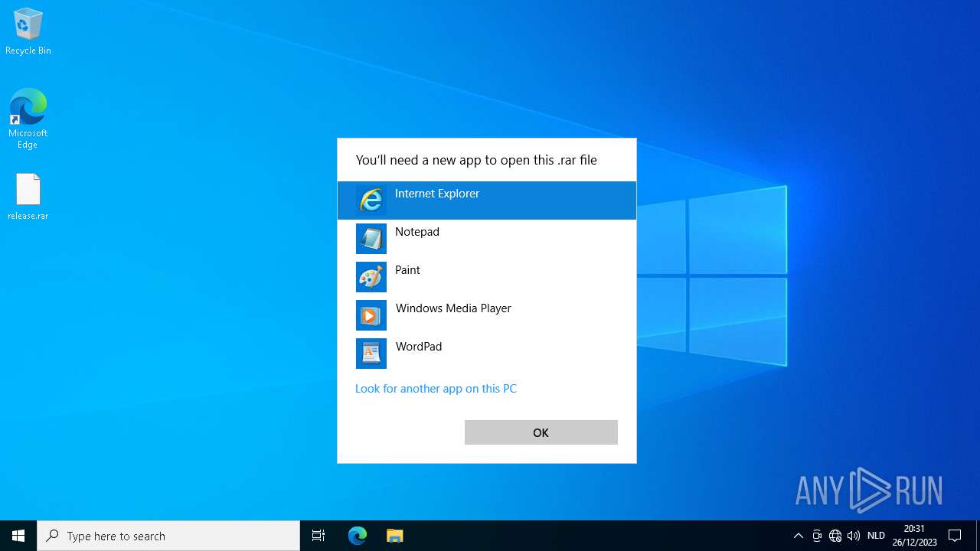Select the Recycle Bin desktop icon
The height and width of the screenshot is (551, 980).
(x=28, y=32)
